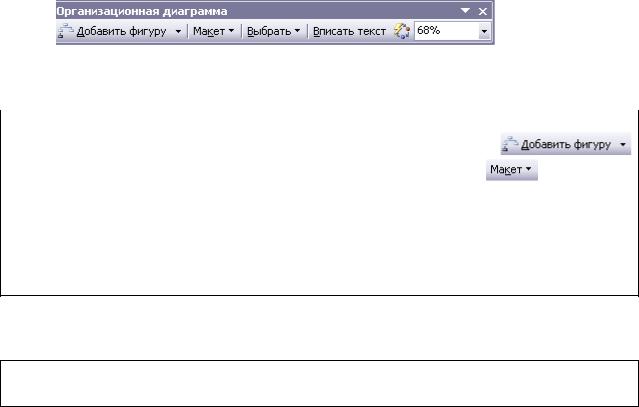
Task: Click Добавить фигуру in the Организационная диаграмма toolbar
Action: 113,31
